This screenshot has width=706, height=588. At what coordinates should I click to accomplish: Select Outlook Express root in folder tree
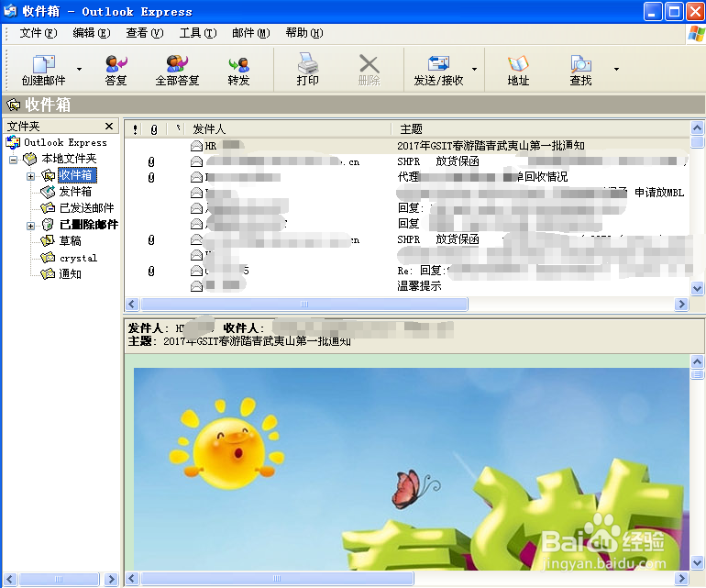(65, 142)
